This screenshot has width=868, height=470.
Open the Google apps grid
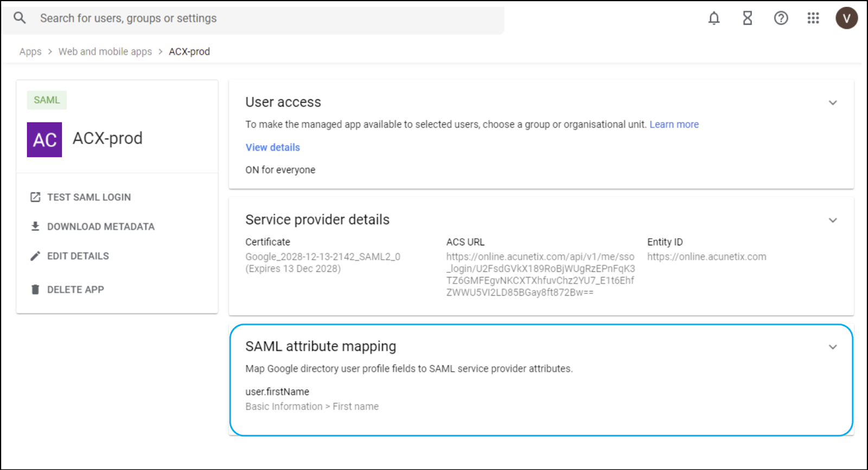click(813, 18)
